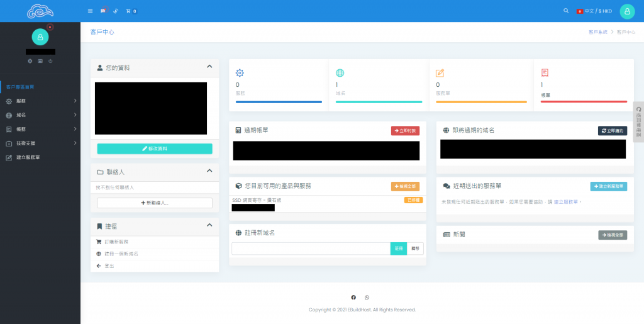Open the side tab with circular arrow
This screenshot has width=644, height=324.
(x=639, y=122)
